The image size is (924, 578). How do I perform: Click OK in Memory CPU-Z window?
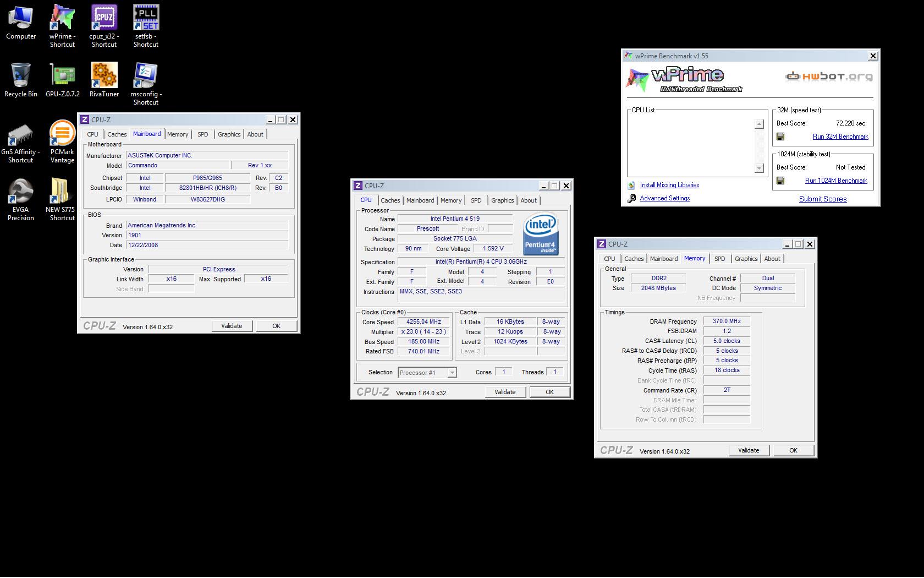pos(793,450)
